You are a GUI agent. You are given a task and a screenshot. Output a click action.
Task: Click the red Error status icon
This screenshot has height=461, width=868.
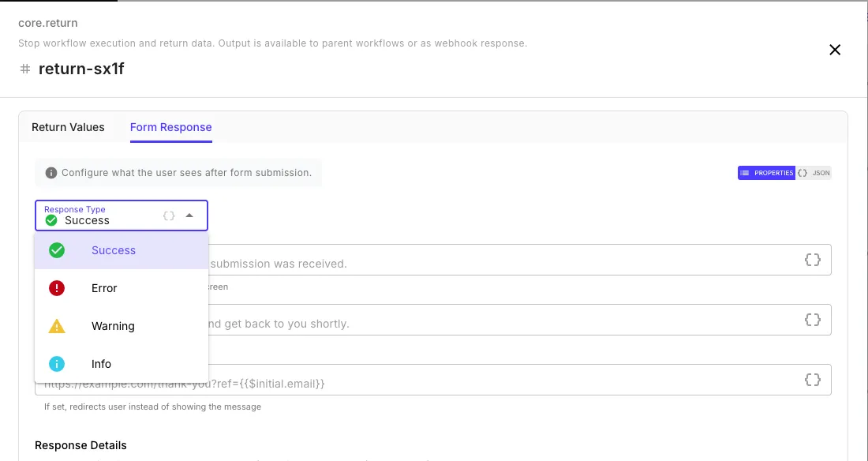point(56,287)
